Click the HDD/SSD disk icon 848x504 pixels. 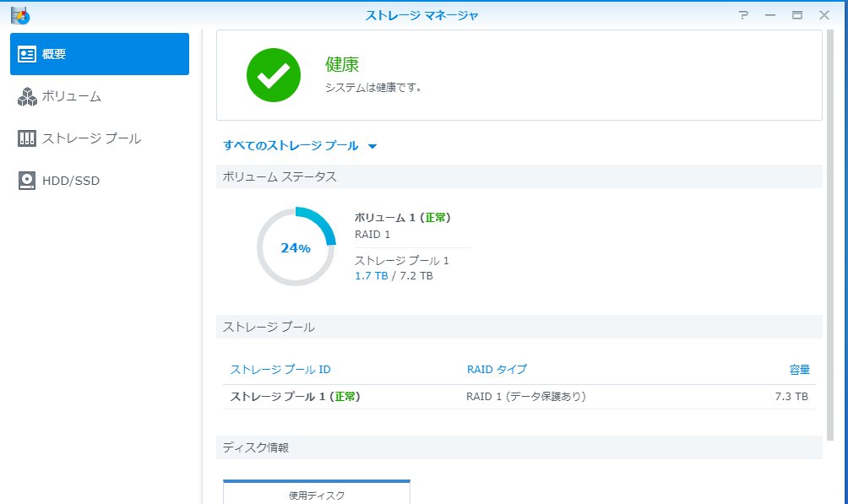coord(27,181)
